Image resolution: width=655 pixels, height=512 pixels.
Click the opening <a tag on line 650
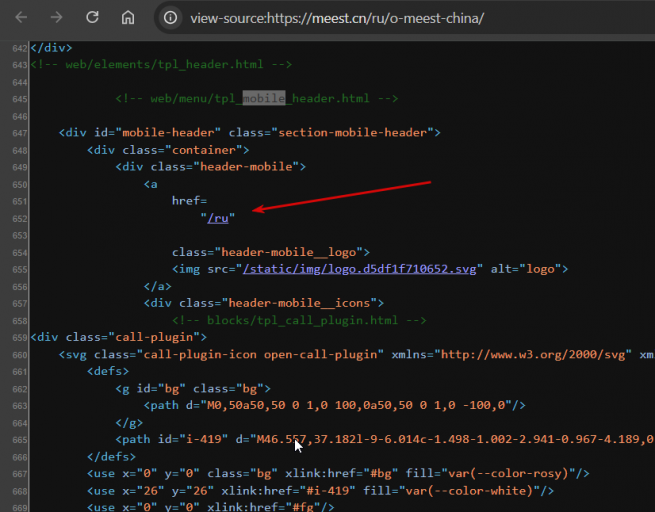[151, 184]
